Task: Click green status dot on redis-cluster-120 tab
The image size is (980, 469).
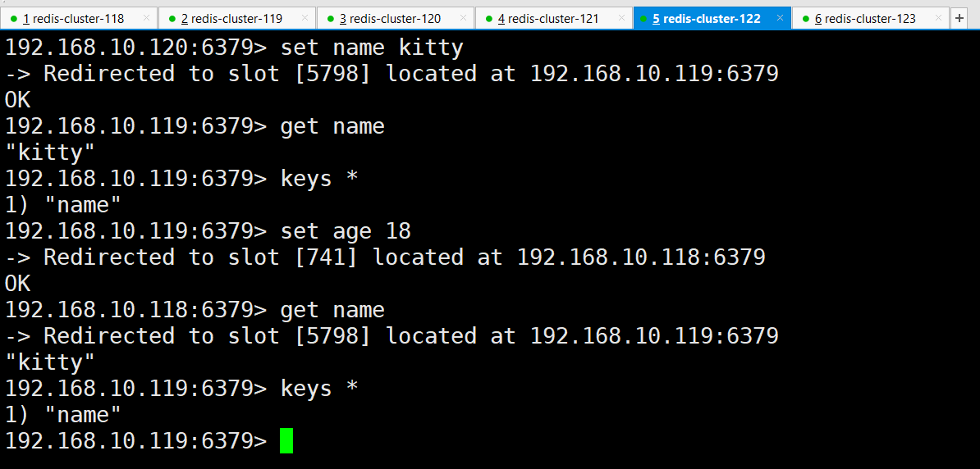Action: (x=331, y=19)
